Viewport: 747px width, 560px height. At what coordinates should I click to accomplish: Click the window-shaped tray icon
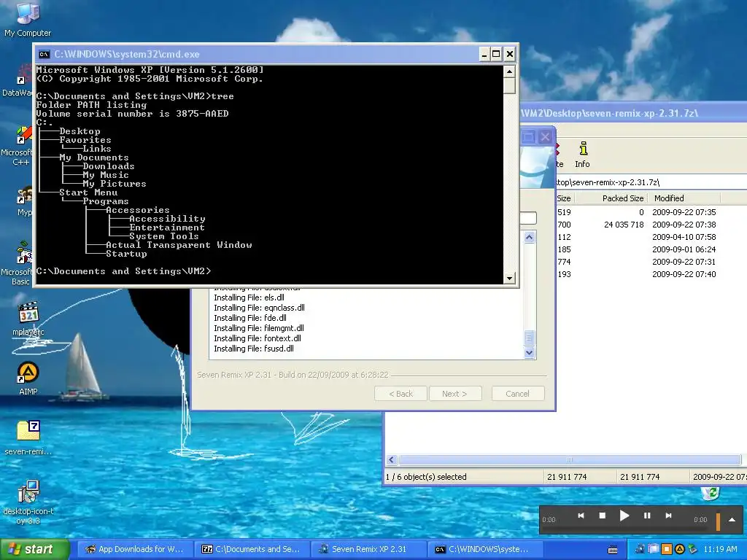point(653,549)
